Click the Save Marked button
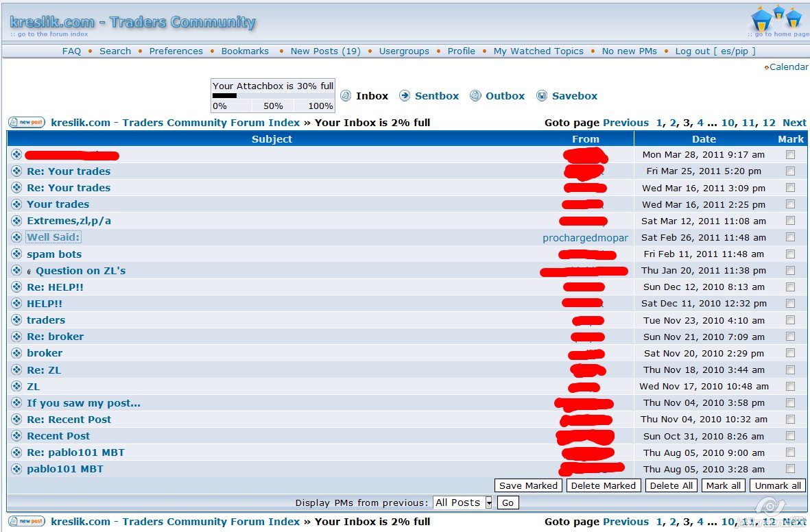Screen dimensions: 810x532 (529, 485)
